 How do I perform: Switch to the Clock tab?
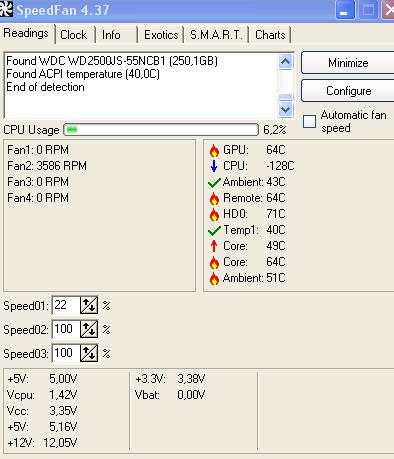(74, 35)
